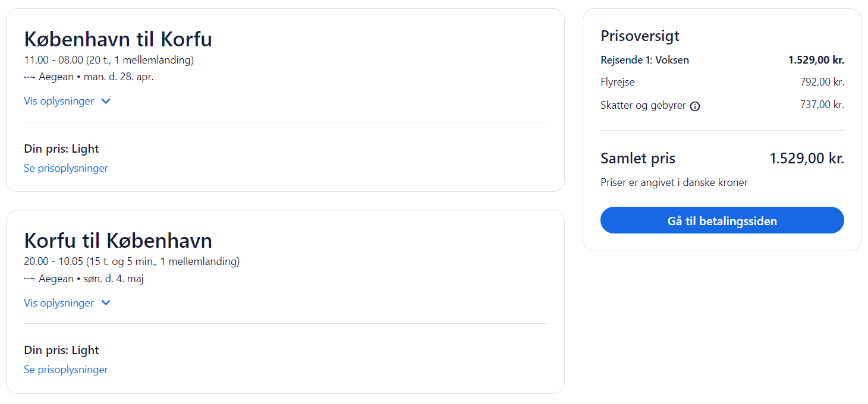Screen dimensions: 868x404
Task: Expand the chevron on the København til Korfu card
Action: [106, 101]
